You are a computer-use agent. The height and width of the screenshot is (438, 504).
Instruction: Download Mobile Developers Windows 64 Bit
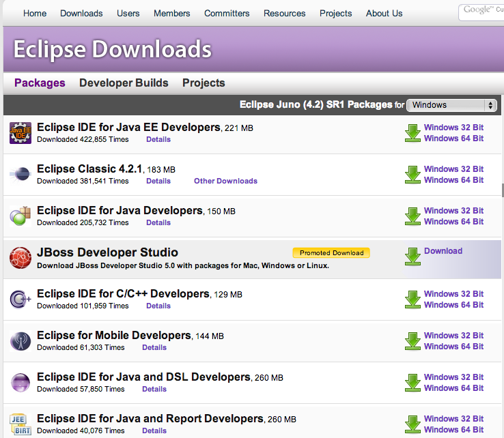pyautogui.click(x=454, y=347)
